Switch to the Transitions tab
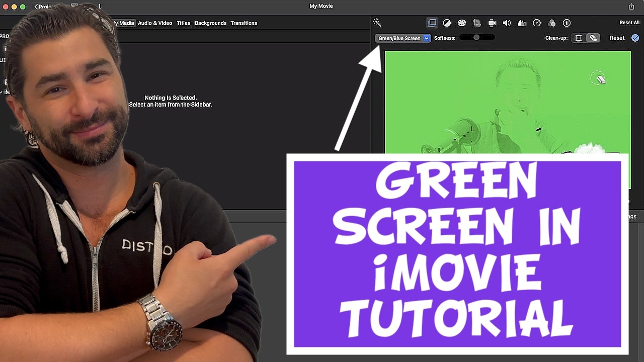Image resolution: width=644 pixels, height=362 pixels. (x=244, y=23)
